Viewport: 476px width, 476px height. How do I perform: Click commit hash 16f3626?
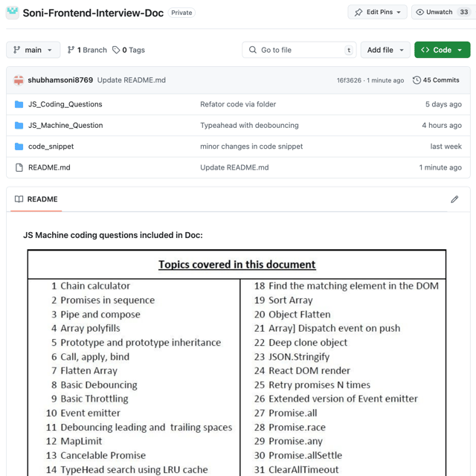pyautogui.click(x=349, y=80)
